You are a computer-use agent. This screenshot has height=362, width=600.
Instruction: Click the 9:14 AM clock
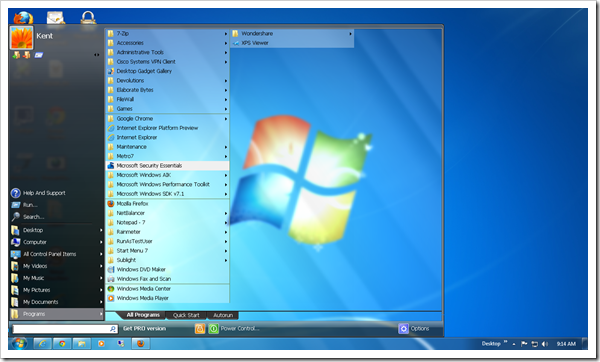point(566,344)
